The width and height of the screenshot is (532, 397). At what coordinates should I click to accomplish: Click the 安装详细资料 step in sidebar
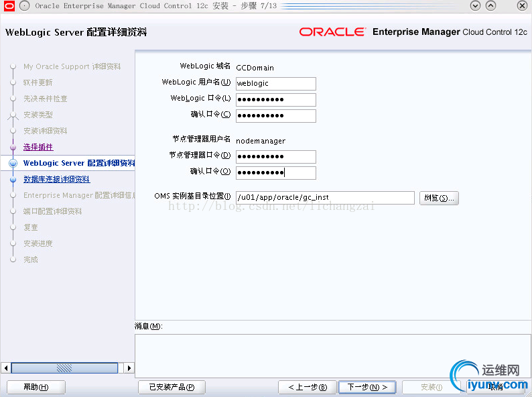(45, 131)
